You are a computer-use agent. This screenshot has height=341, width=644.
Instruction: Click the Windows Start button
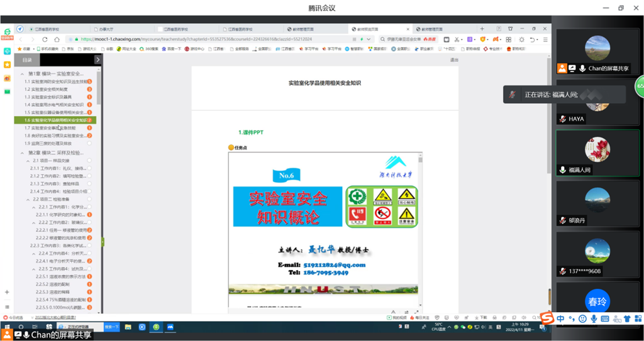7,327
